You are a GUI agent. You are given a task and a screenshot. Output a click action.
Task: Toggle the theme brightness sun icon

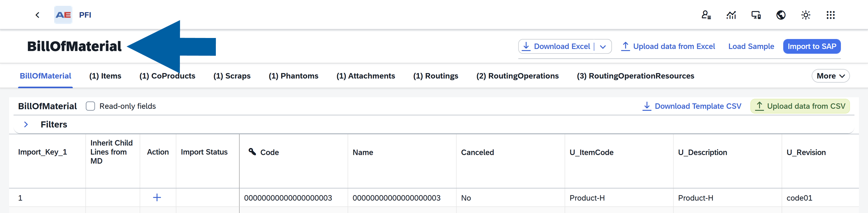click(806, 15)
